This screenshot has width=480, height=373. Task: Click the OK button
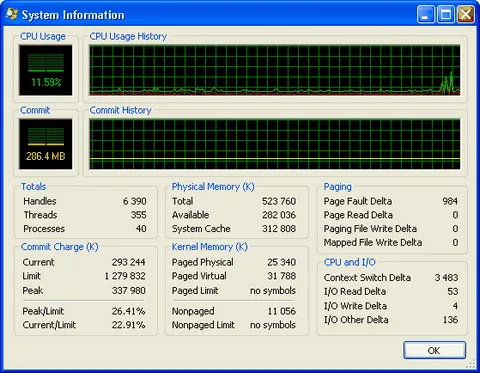(434, 350)
